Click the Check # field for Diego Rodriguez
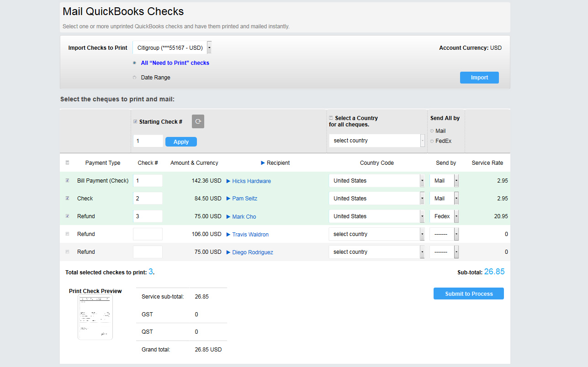 point(148,252)
